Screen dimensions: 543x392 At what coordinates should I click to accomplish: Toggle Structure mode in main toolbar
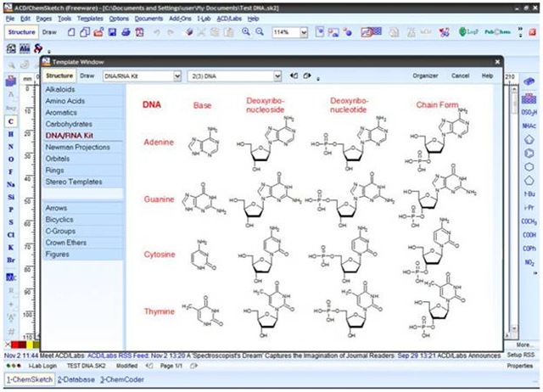click(x=21, y=32)
